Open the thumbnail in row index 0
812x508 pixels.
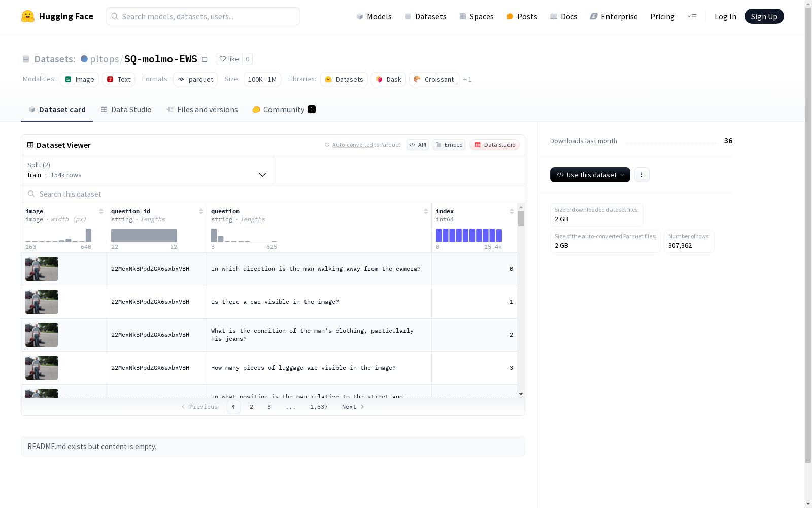tap(42, 269)
